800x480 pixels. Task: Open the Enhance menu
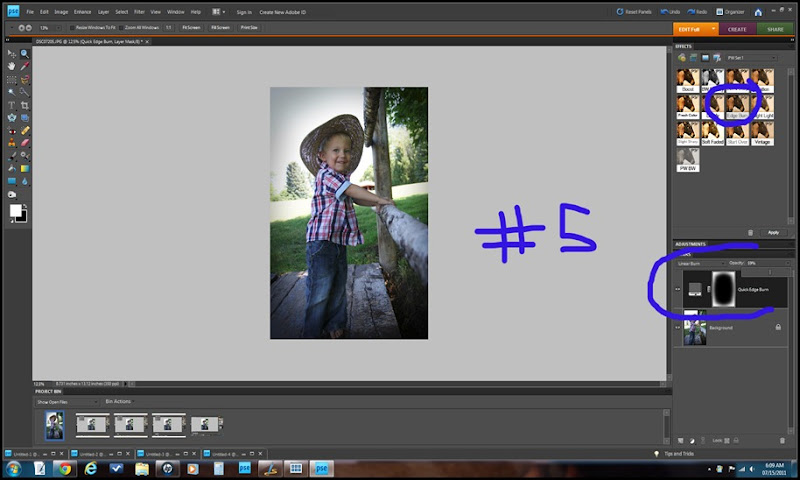(x=81, y=11)
